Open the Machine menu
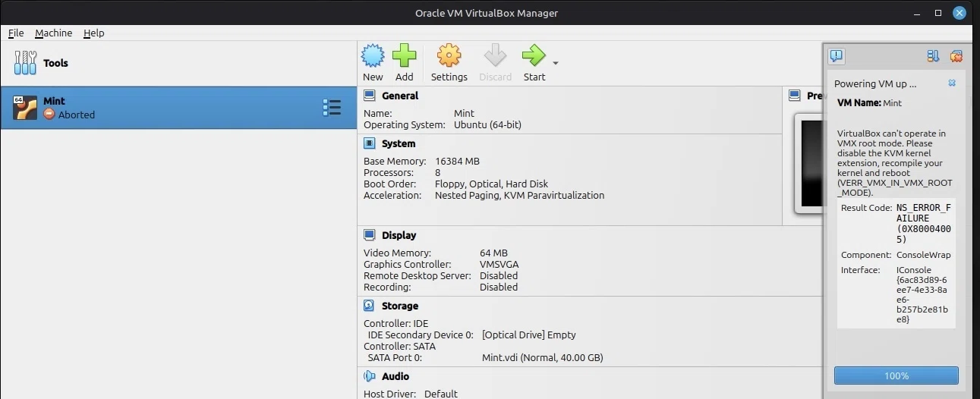The image size is (980, 399). (54, 33)
